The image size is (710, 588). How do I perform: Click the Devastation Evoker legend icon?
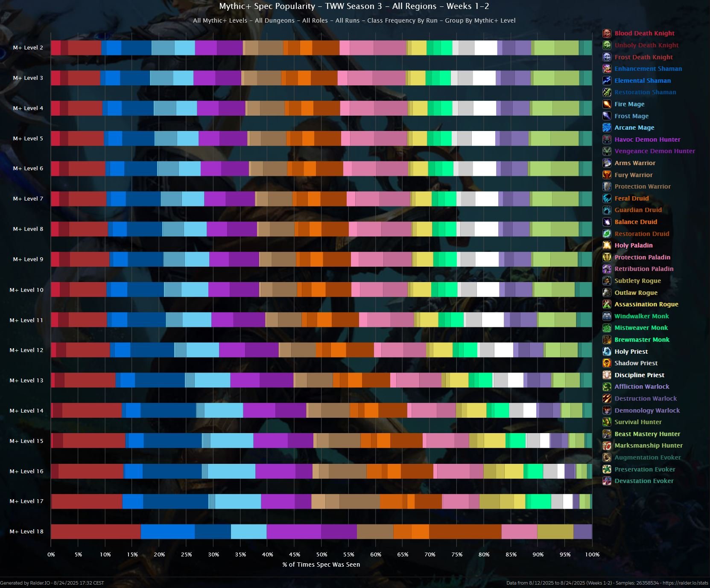click(x=607, y=481)
